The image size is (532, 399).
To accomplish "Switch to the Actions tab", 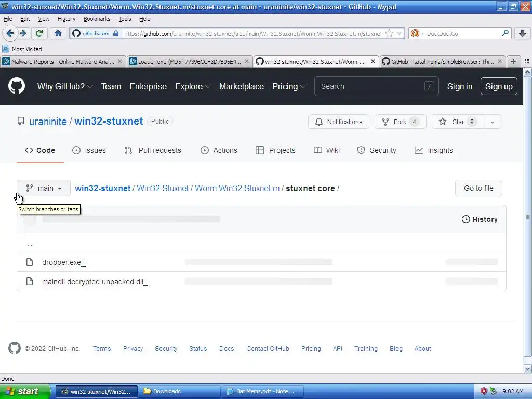I will [219, 150].
